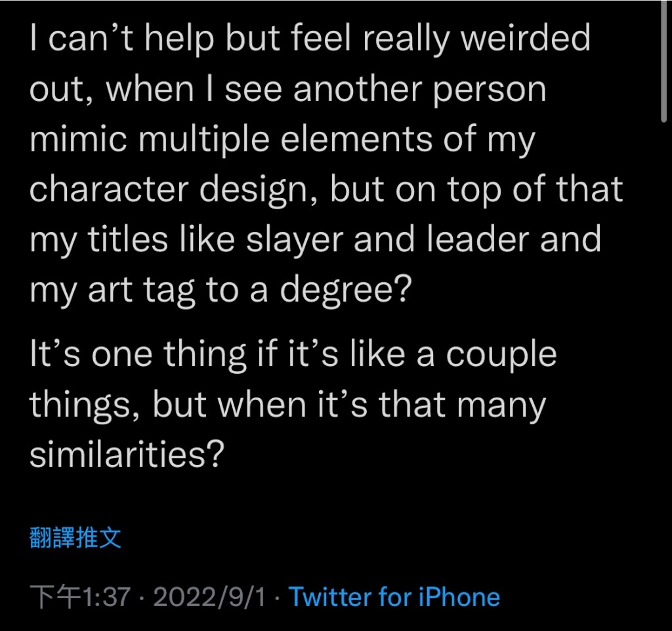Click the word 'design,' in the tweet

259,191
